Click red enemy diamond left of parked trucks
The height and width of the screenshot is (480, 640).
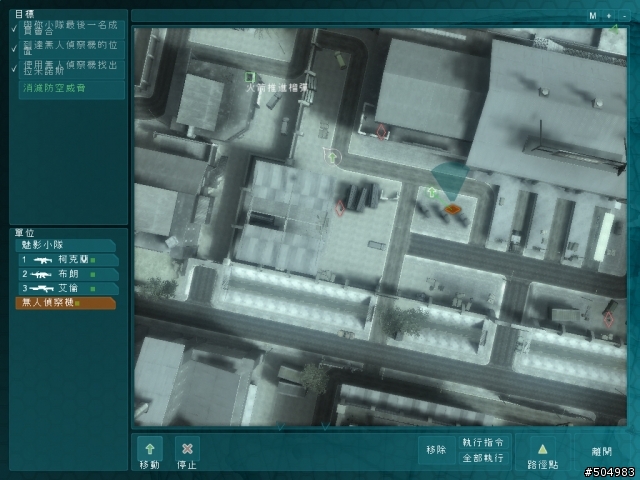(x=340, y=208)
